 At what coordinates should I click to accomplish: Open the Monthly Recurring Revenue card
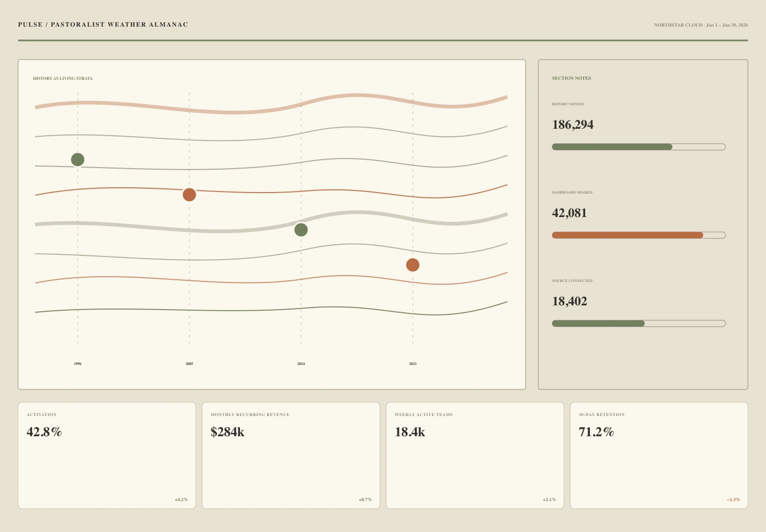tap(291, 455)
